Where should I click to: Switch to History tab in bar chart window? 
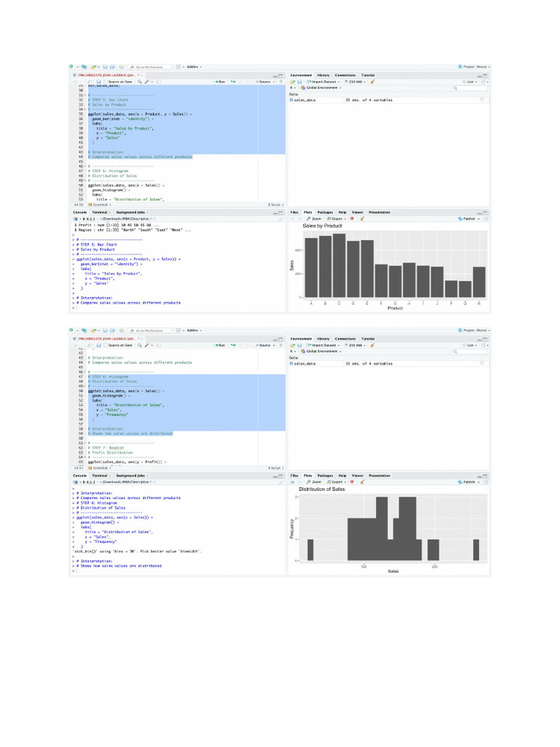pyautogui.click(x=323, y=75)
